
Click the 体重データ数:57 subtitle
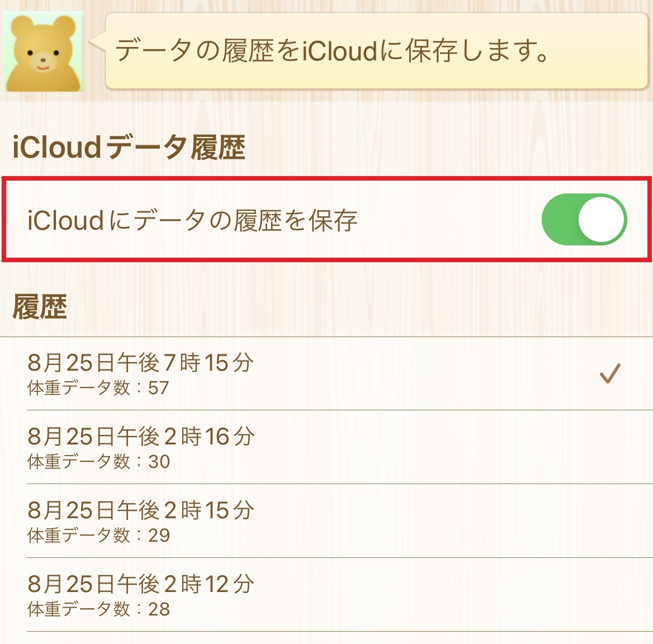(x=98, y=388)
